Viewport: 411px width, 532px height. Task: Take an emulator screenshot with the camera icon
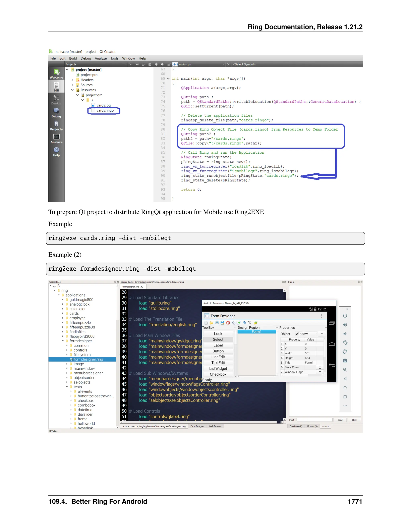(x=345, y=361)
